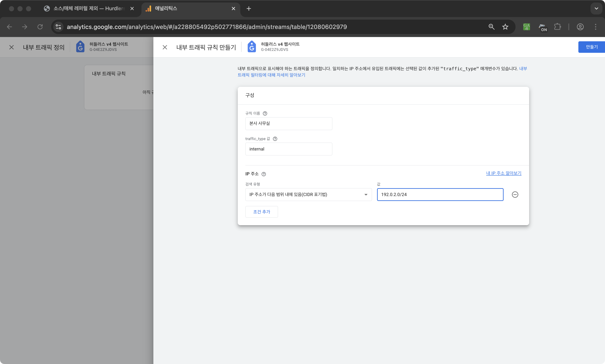This screenshot has width=605, height=364.
Task: Focus the traffic_type internal input field
Action: point(289,149)
